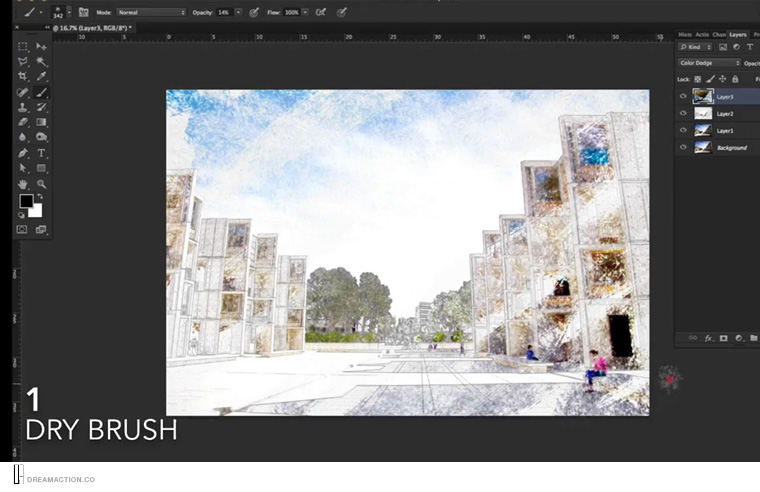Open the Brush panel toggle icon

pyautogui.click(x=83, y=12)
